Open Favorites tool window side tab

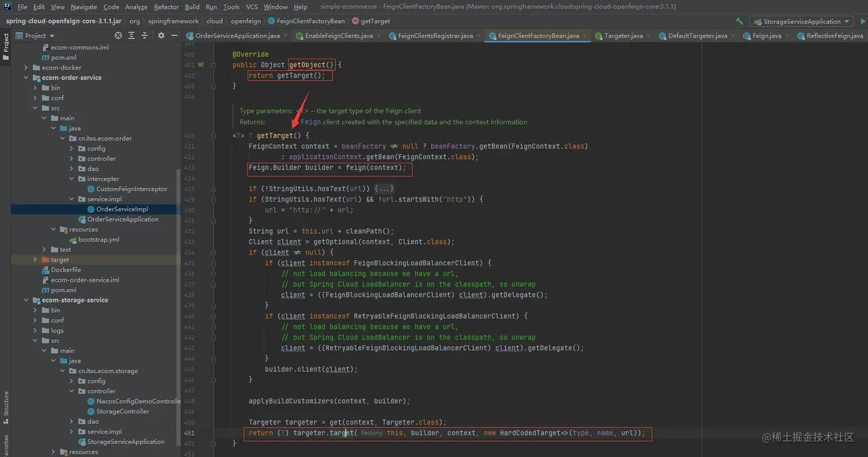point(6,445)
